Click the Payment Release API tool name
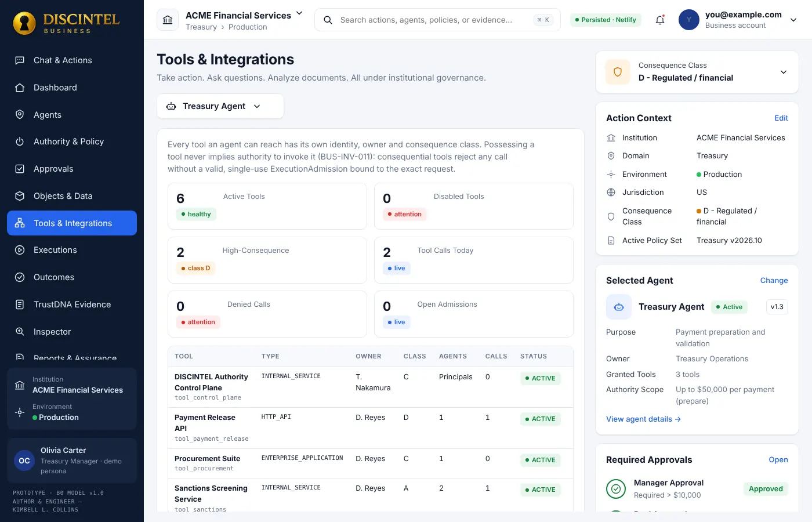The image size is (812, 522). 205,423
